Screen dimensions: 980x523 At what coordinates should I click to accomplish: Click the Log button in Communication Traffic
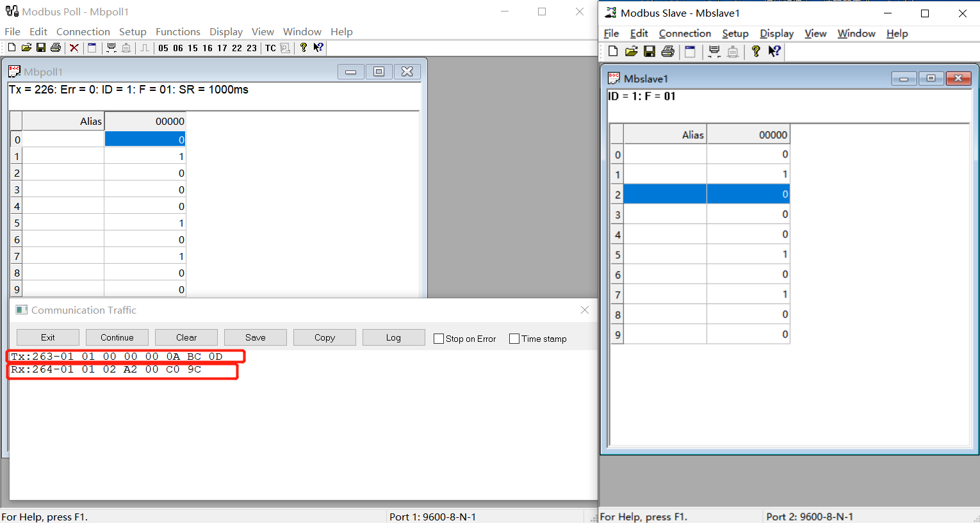click(394, 337)
